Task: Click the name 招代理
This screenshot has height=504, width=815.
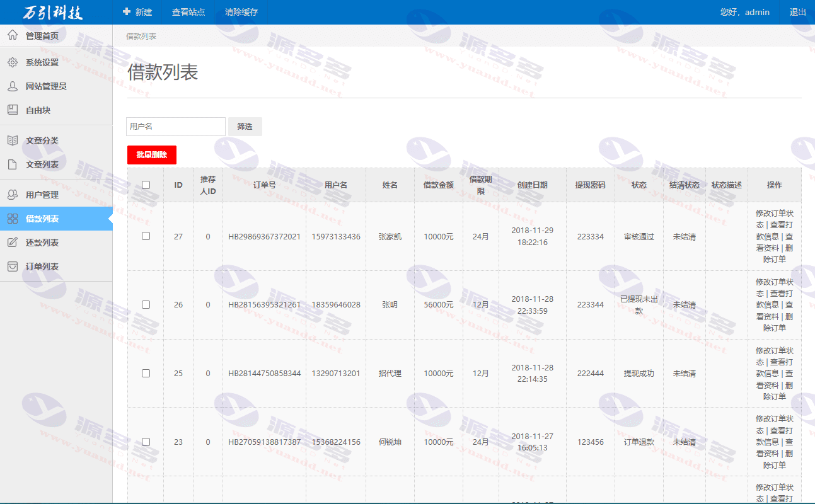Action: click(390, 374)
